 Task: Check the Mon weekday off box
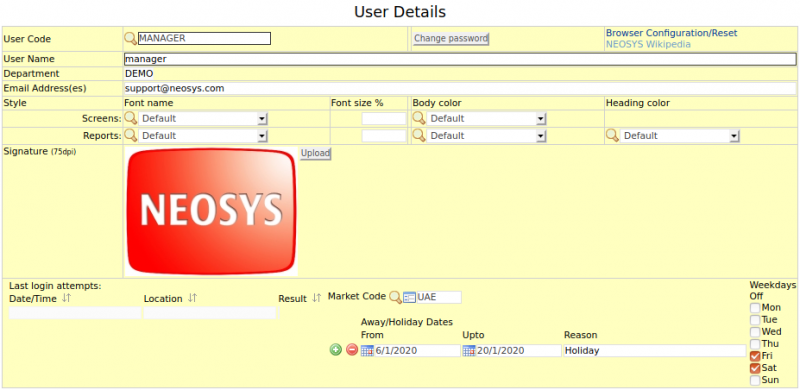point(755,308)
